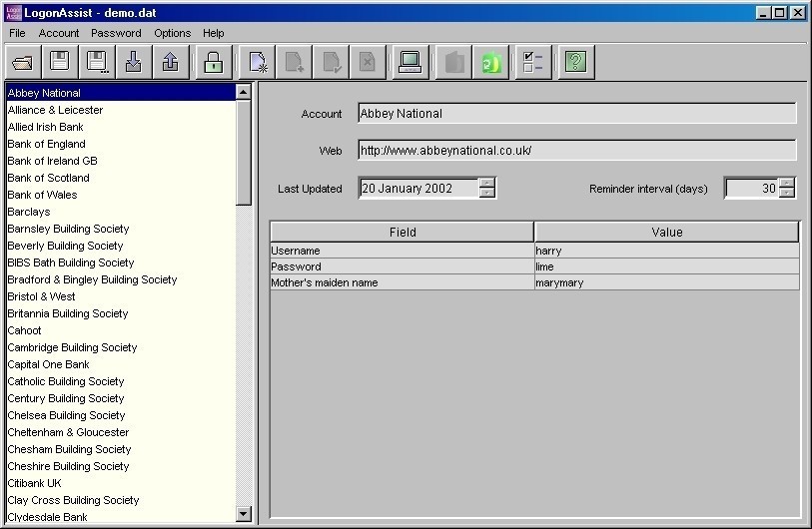
Task: Select Beverly Building Society entry
Action: click(121, 246)
